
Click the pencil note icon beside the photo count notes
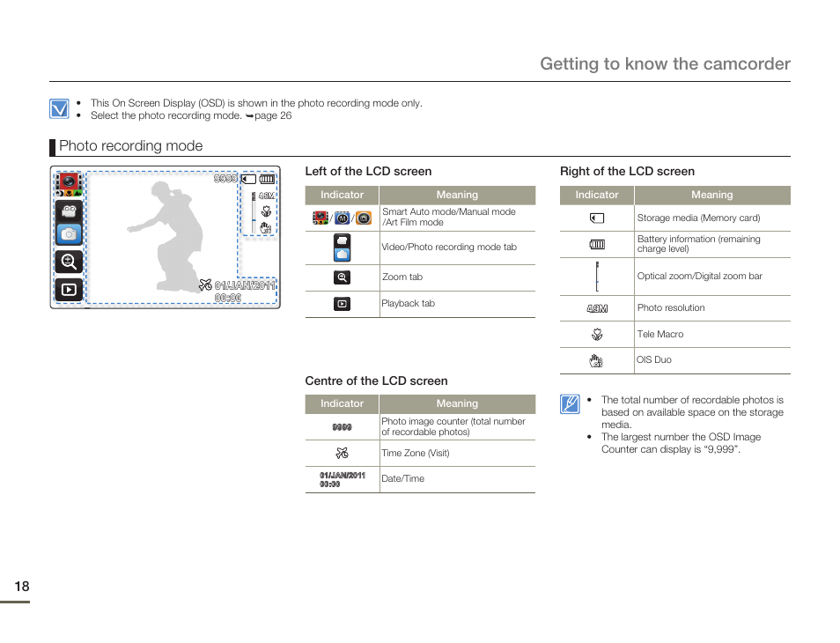click(x=570, y=404)
